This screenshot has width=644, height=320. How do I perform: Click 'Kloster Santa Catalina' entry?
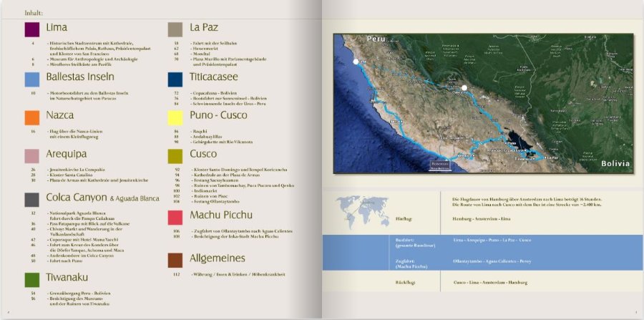pos(72,175)
